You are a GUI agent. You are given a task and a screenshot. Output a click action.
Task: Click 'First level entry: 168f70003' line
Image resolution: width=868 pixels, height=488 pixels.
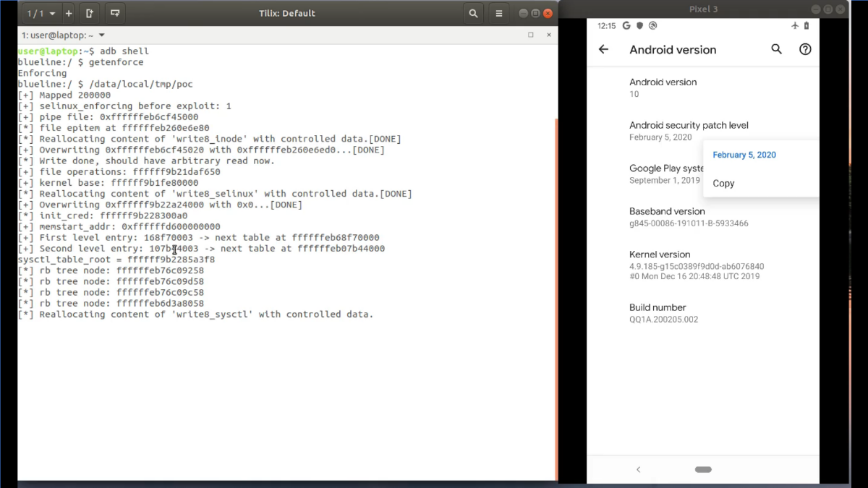point(198,237)
